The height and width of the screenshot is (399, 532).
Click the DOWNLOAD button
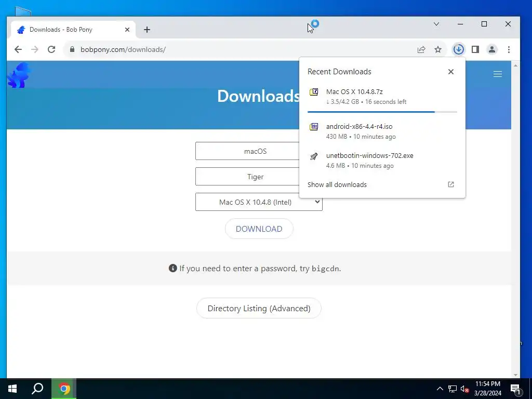[259, 229]
